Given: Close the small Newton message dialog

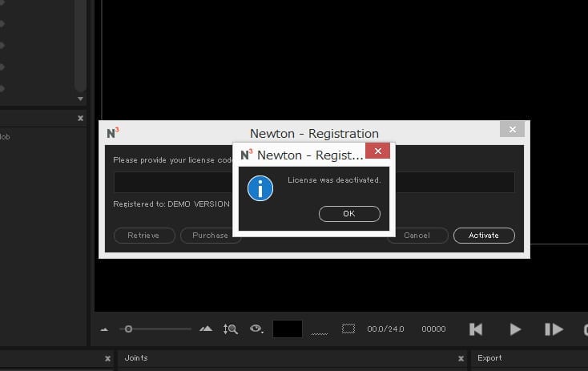Looking at the screenshot, I should point(377,151).
